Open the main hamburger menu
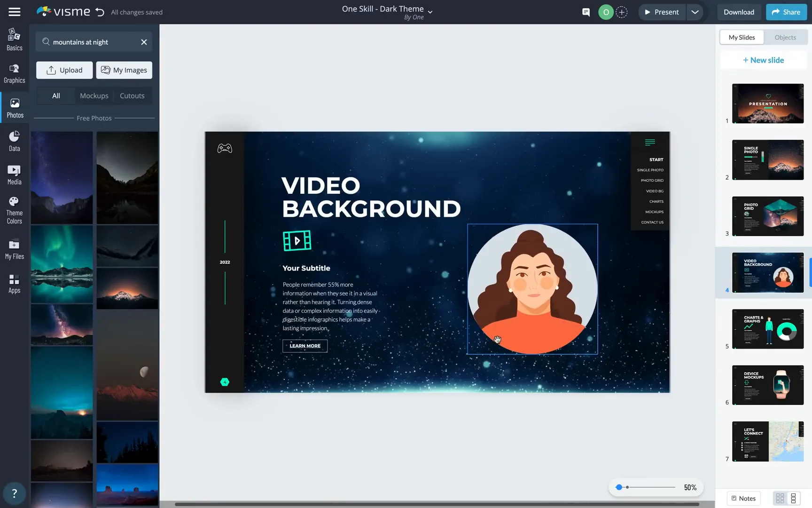 [x=14, y=12]
